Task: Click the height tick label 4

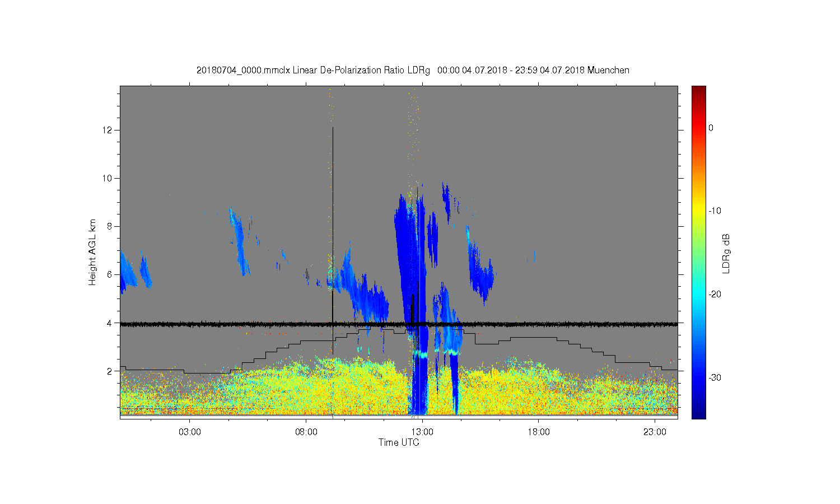Action: [x=110, y=323]
